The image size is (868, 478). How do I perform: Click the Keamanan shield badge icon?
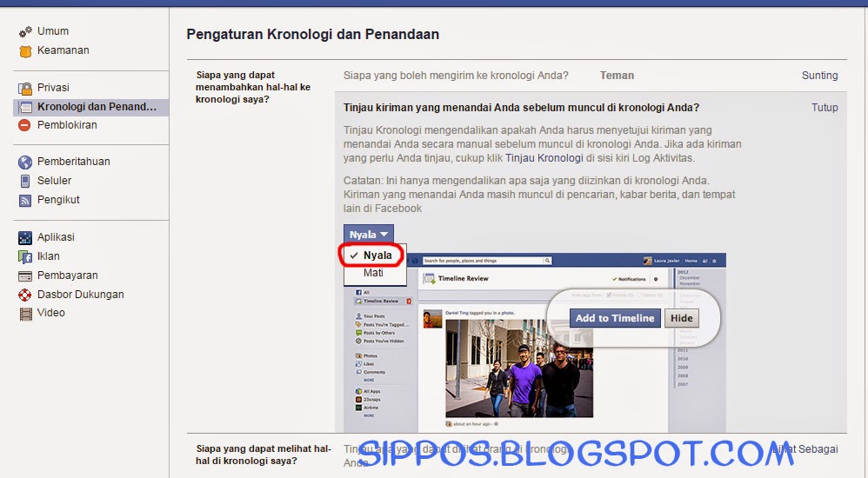pyautogui.click(x=25, y=51)
